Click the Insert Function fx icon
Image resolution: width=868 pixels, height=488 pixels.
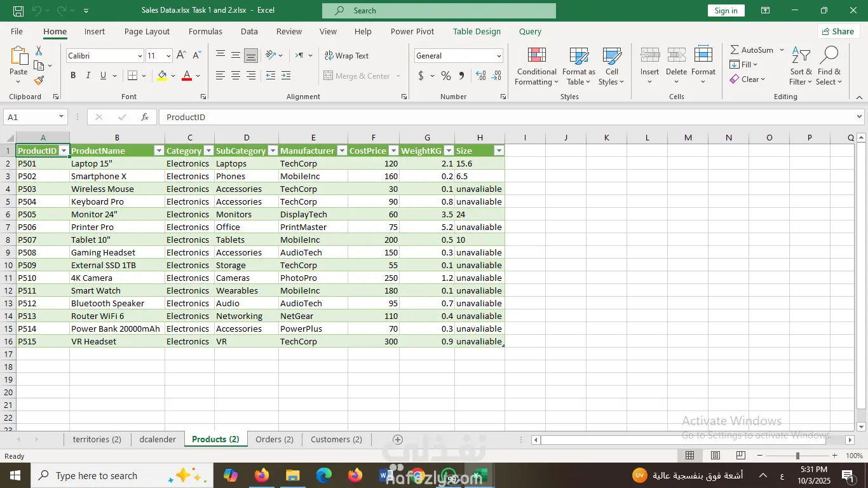click(145, 117)
